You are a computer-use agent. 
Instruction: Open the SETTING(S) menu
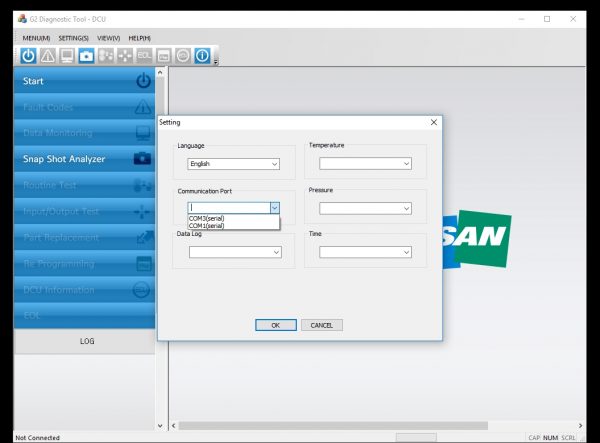coord(73,38)
